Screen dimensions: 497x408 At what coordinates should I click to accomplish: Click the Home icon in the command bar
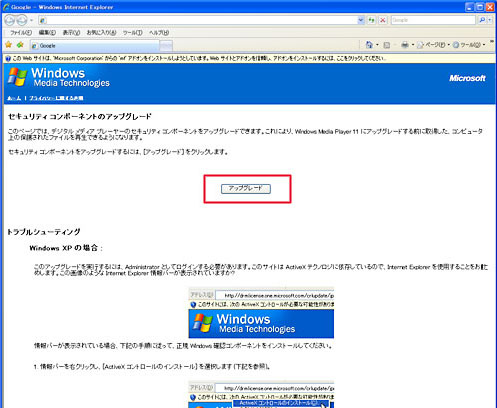[x=369, y=45]
